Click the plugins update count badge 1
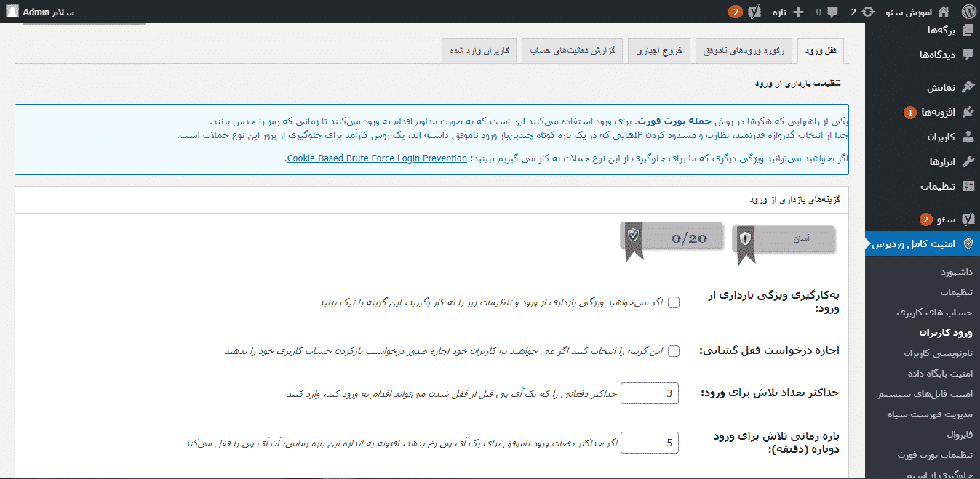980x479 pixels. pyautogui.click(x=909, y=112)
